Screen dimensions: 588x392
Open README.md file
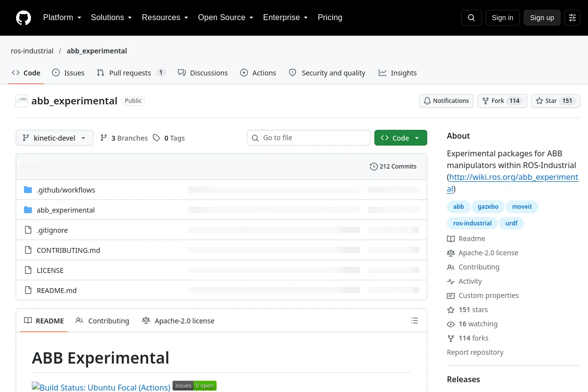click(57, 291)
